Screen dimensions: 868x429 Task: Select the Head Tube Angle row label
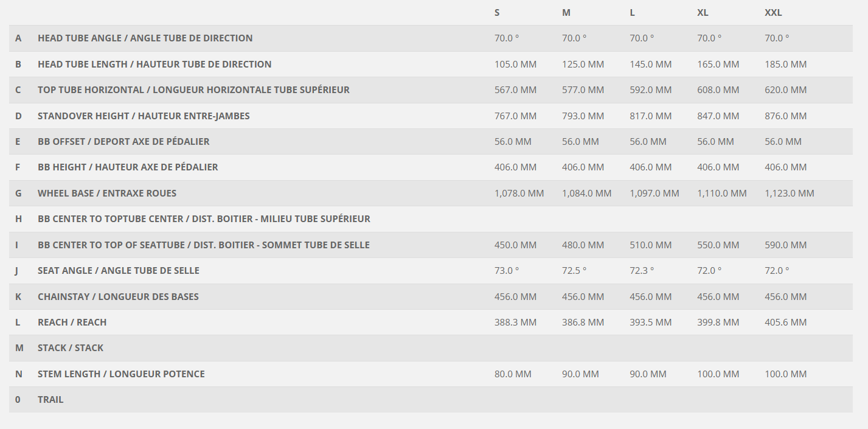tap(145, 38)
